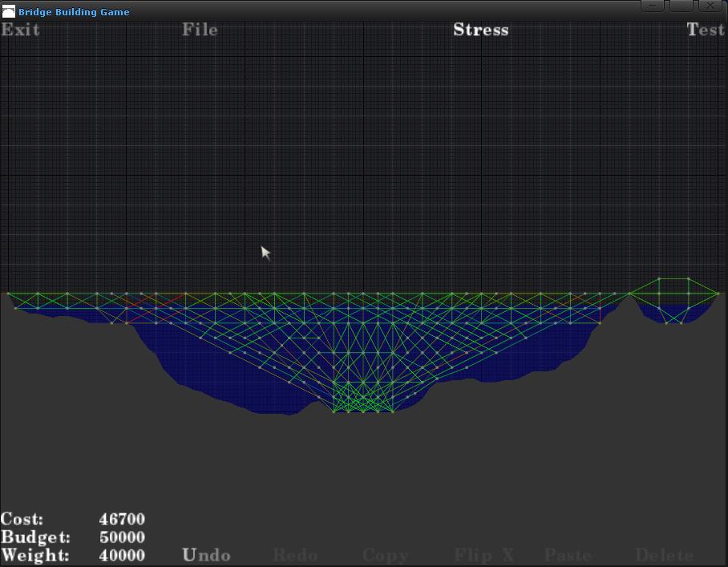Screen dimensions: 728x567
Task: Click the Budget value 50000
Action: coord(122,537)
